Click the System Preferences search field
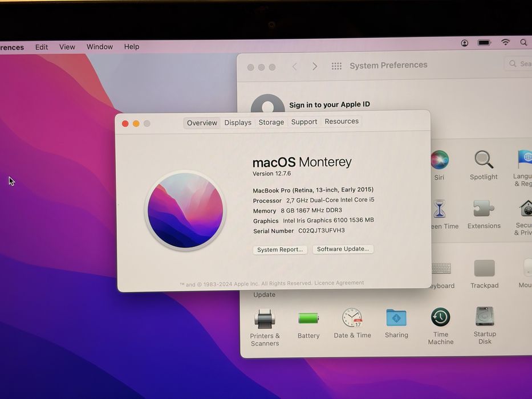532x399 pixels. click(x=518, y=63)
